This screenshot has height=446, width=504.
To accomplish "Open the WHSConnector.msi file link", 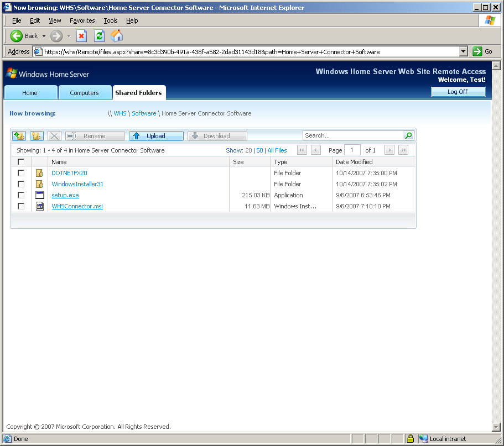I will coord(77,206).
